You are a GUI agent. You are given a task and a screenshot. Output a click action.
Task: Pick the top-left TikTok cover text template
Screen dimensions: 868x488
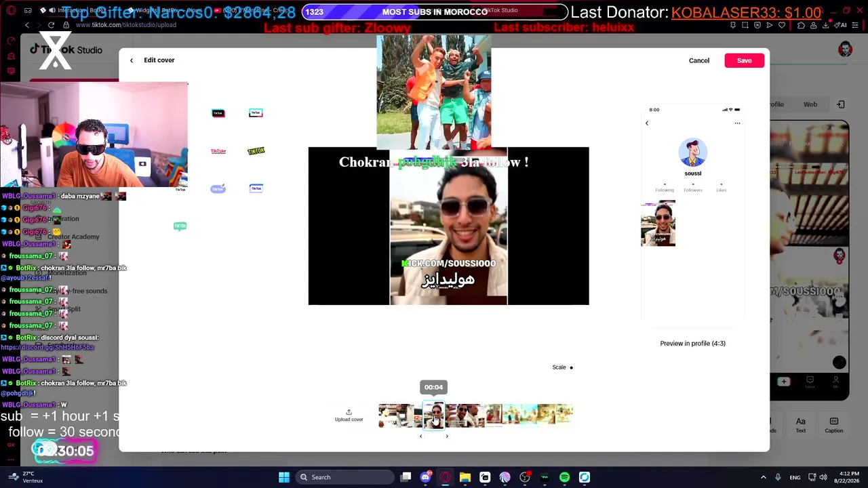tap(218, 113)
